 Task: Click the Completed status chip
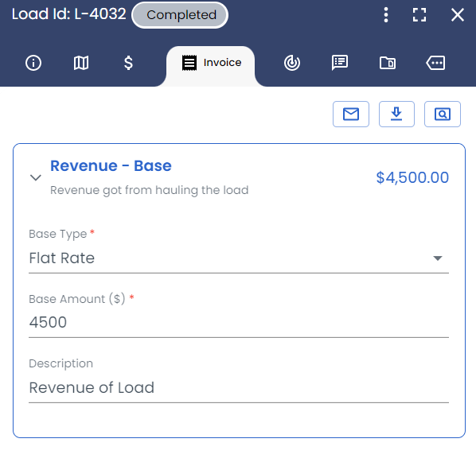tap(180, 15)
